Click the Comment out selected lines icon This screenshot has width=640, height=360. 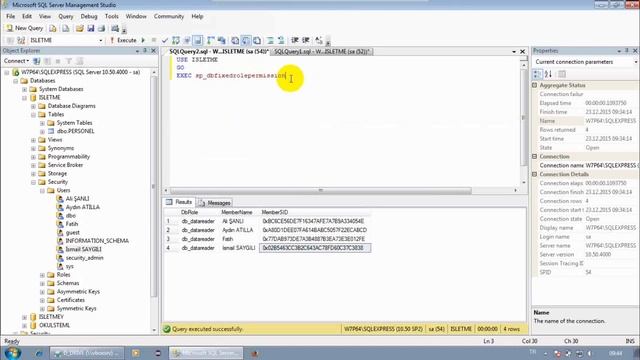click(270, 40)
